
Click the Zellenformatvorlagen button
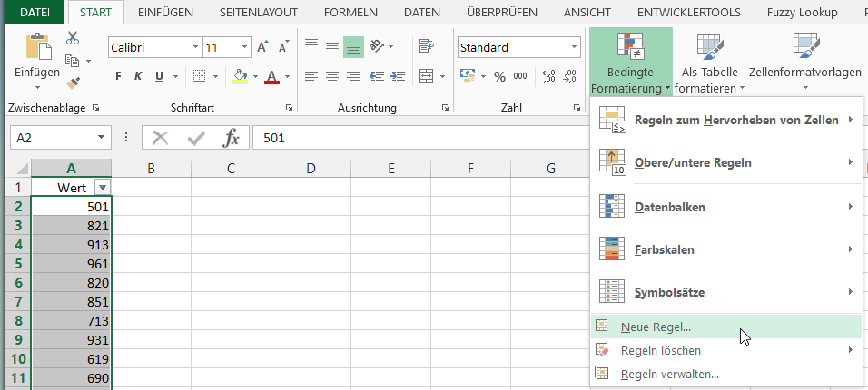click(x=805, y=63)
